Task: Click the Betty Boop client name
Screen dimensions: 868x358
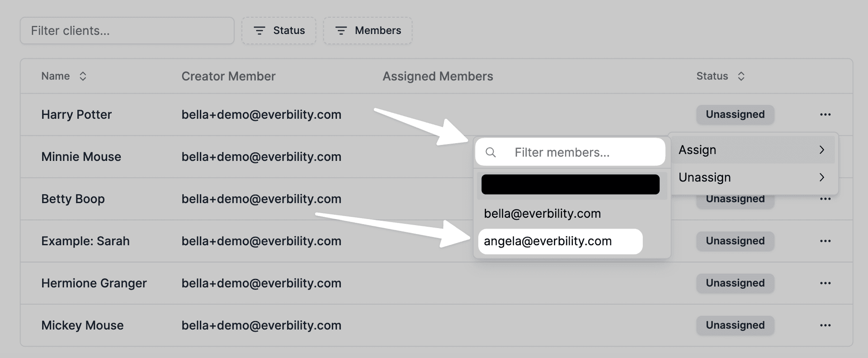Action: 73,199
